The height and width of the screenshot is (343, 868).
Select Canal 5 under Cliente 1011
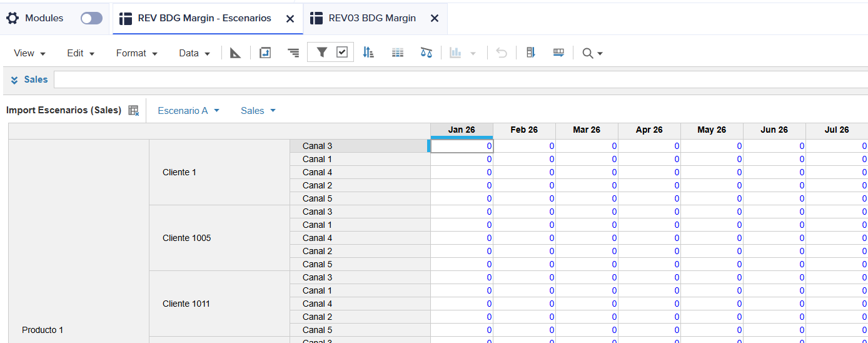click(x=360, y=330)
